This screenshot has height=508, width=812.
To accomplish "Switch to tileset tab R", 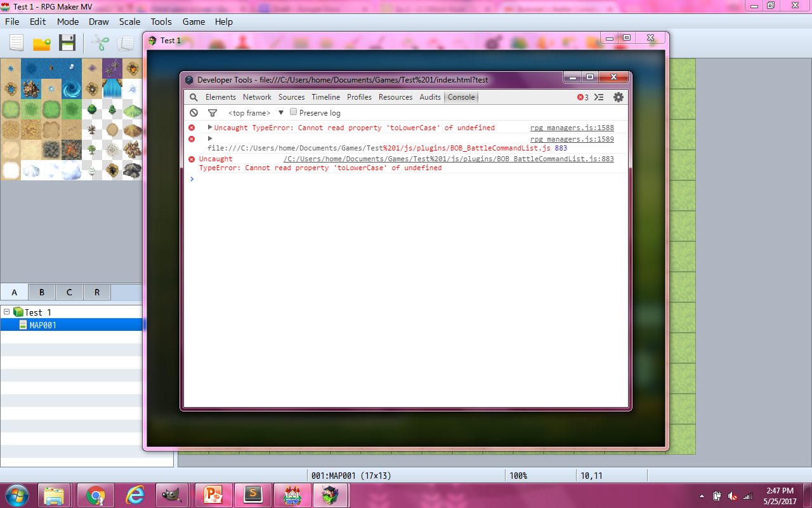I will (97, 292).
